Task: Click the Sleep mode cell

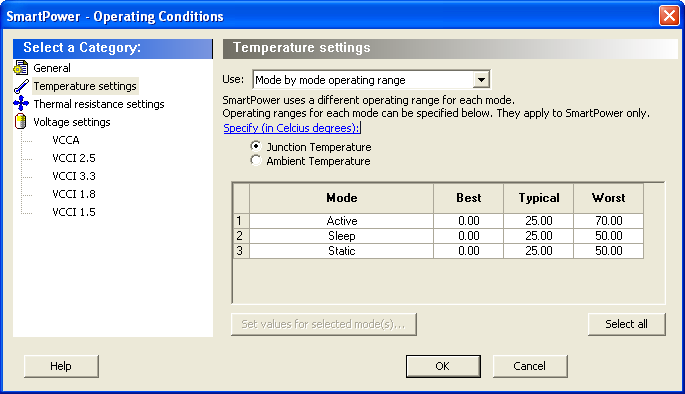Action: [342, 236]
